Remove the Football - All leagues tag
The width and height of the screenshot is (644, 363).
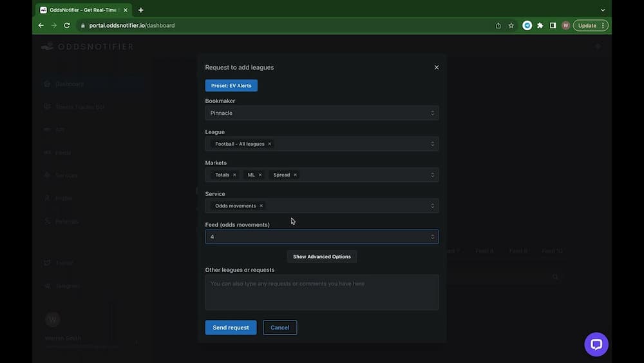[270, 144]
